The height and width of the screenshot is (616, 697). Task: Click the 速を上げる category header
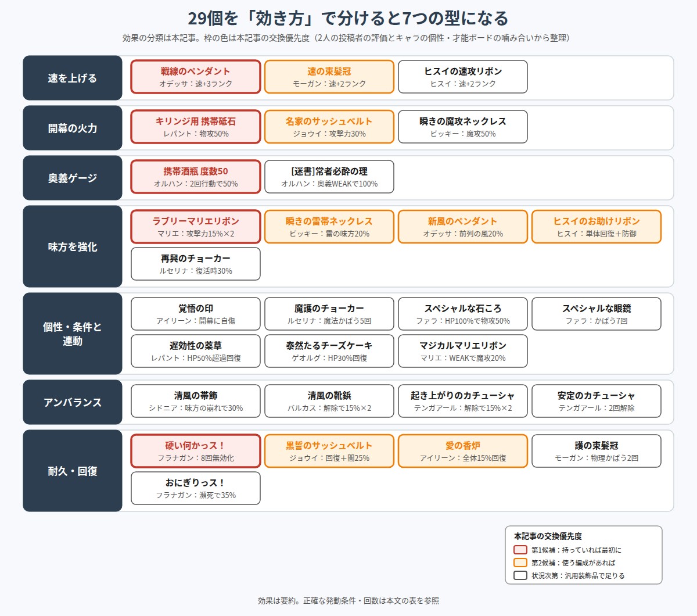click(x=73, y=78)
